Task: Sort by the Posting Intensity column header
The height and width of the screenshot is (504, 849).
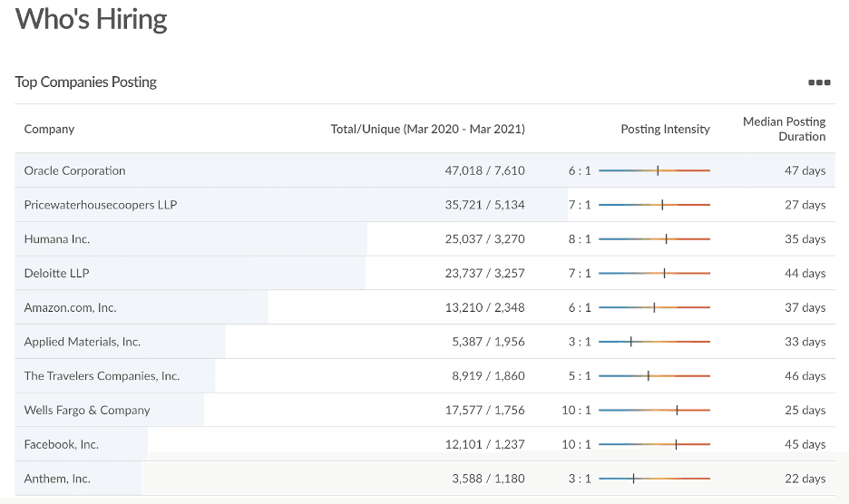Action: (x=665, y=129)
